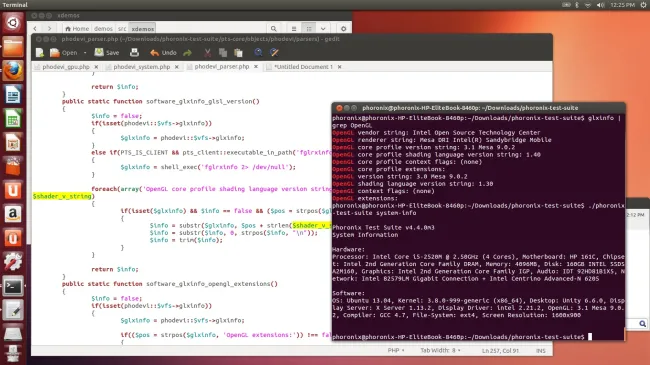650x365 pixels.
Task: Launch Firefox from the Ubuntu launcher
Action: (13, 71)
